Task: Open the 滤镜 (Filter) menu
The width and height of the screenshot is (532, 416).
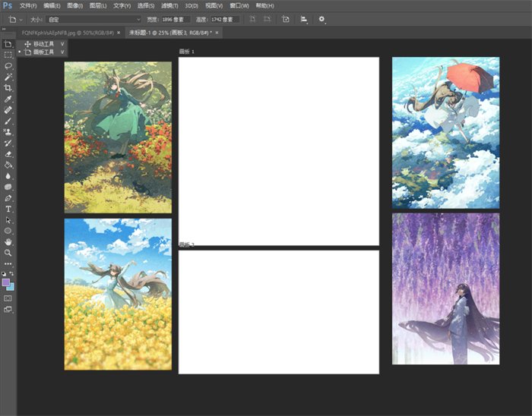Action: point(169,5)
